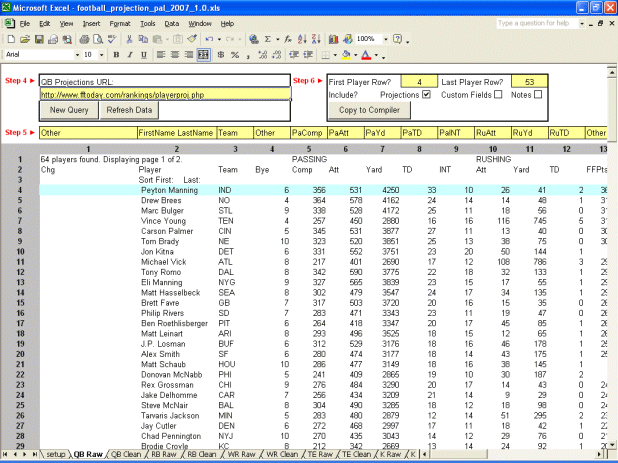618x463 pixels.
Task: Open Print Preview icon
Action: 98,39
